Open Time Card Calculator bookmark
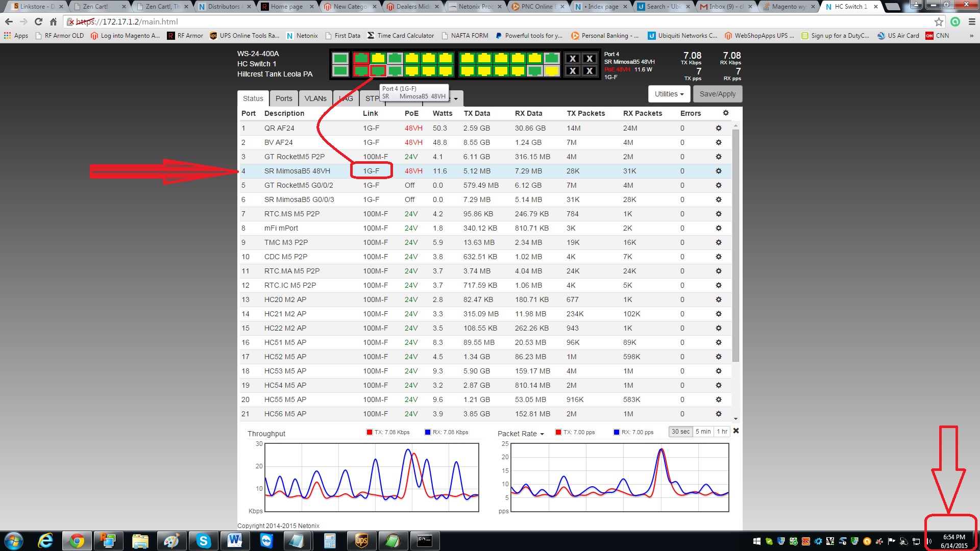 coord(401,36)
